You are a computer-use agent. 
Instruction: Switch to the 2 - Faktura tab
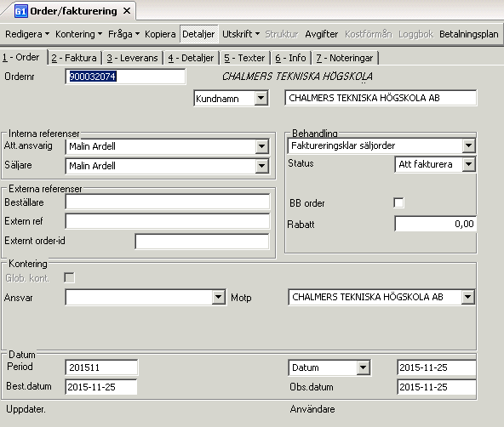tap(75, 58)
